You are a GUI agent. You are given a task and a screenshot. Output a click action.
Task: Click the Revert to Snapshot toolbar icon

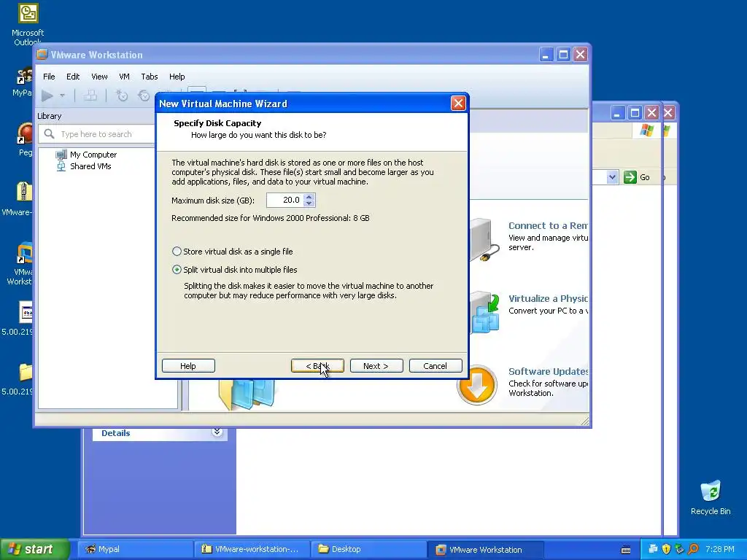tap(144, 96)
